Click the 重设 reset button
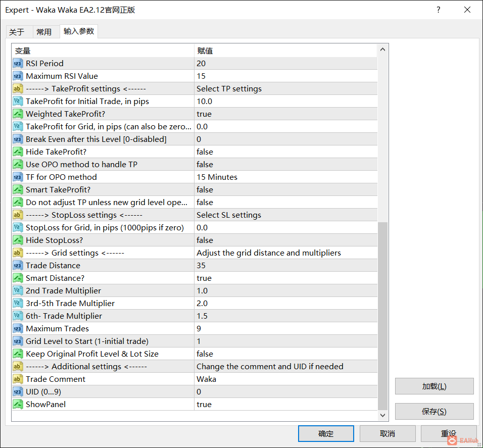 [x=449, y=433]
